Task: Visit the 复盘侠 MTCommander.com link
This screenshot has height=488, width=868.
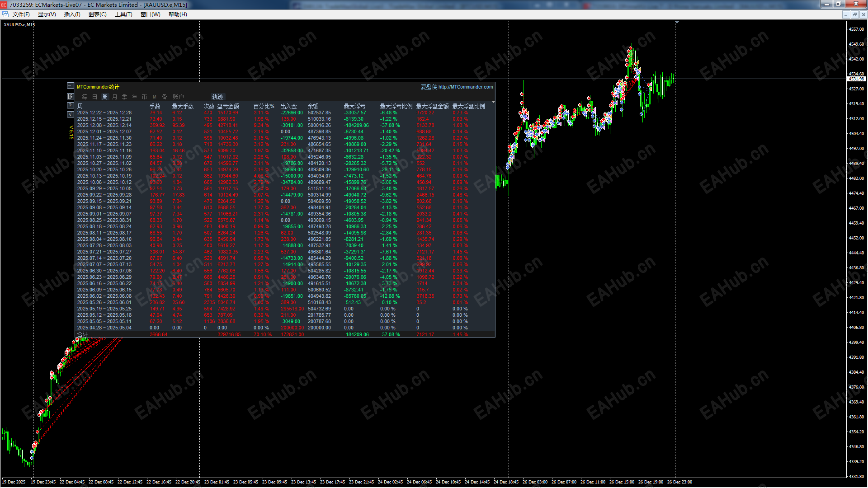Action: tap(457, 87)
